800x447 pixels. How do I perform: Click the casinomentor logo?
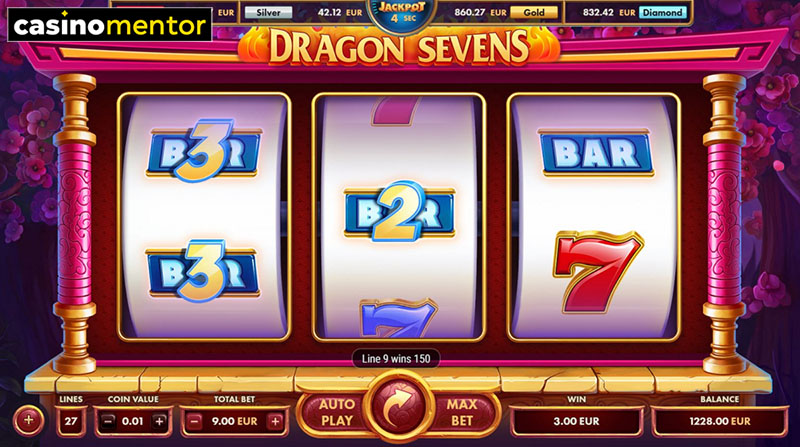[x=110, y=24]
